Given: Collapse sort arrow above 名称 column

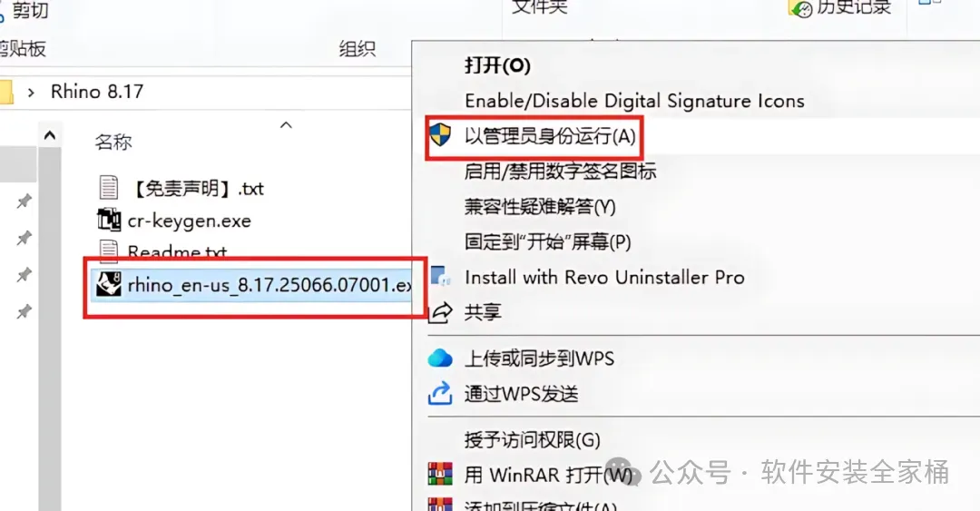Looking at the screenshot, I should (x=286, y=125).
